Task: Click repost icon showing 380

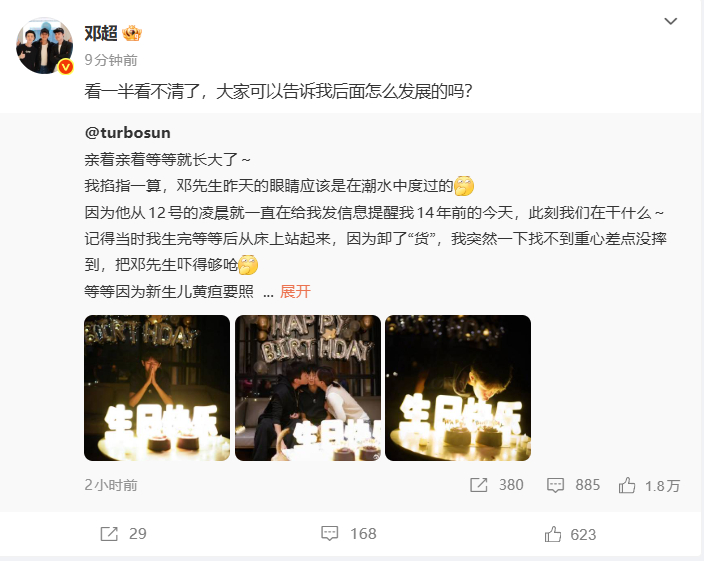Action: coord(479,485)
